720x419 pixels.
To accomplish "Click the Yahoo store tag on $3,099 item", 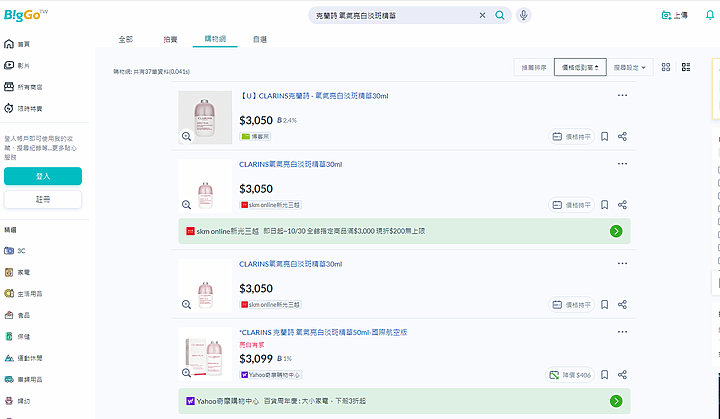I will (x=270, y=375).
